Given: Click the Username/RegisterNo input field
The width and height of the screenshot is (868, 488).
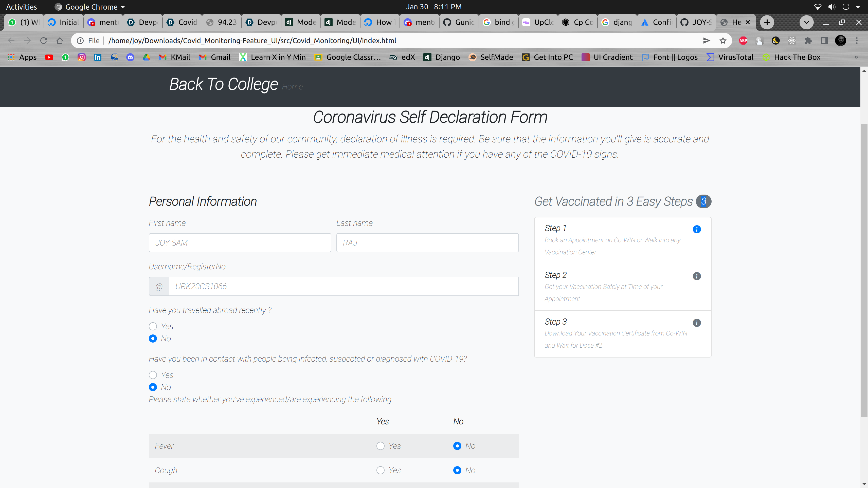Looking at the screenshot, I should click(343, 286).
